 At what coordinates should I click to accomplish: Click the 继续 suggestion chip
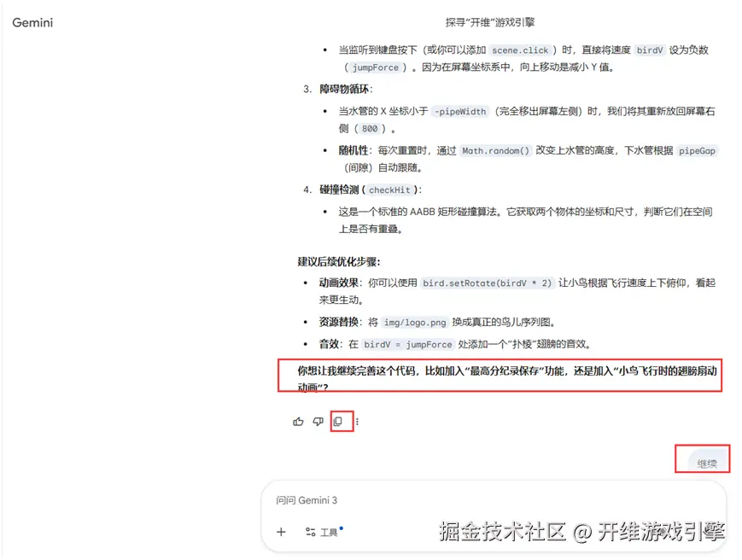coord(704,462)
